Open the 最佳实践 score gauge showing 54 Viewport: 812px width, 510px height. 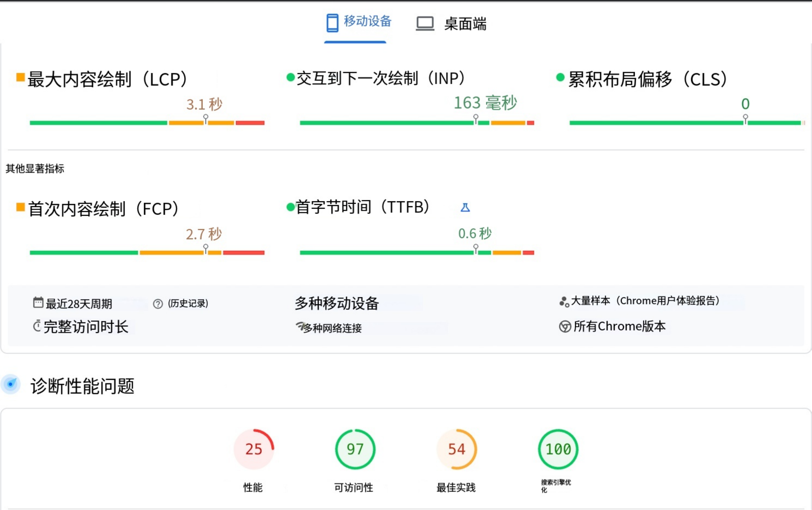[457, 449]
